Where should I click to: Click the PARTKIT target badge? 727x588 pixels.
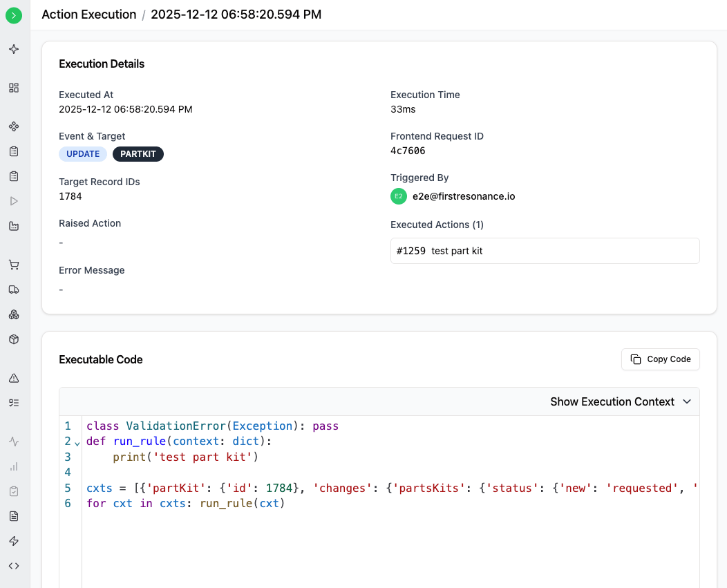pos(138,154)
